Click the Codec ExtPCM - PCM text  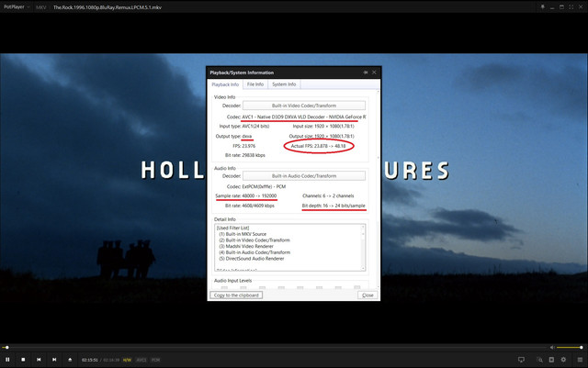[256, 186]
